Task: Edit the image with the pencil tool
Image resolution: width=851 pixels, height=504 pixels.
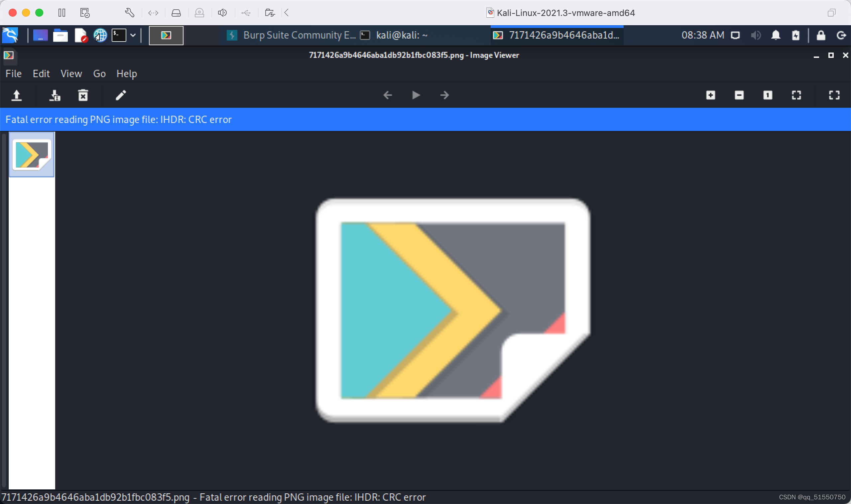Action: coord(121,95)
